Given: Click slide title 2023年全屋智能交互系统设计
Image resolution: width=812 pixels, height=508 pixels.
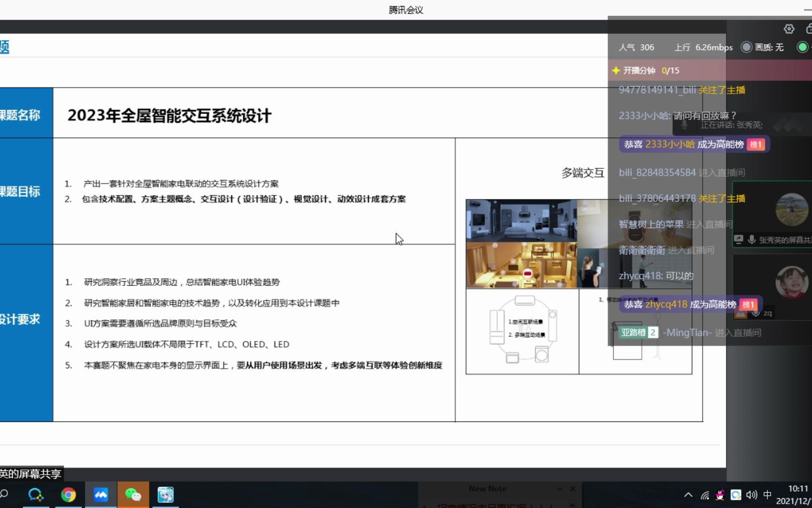Looking at the screenshot, I should 169,116.
